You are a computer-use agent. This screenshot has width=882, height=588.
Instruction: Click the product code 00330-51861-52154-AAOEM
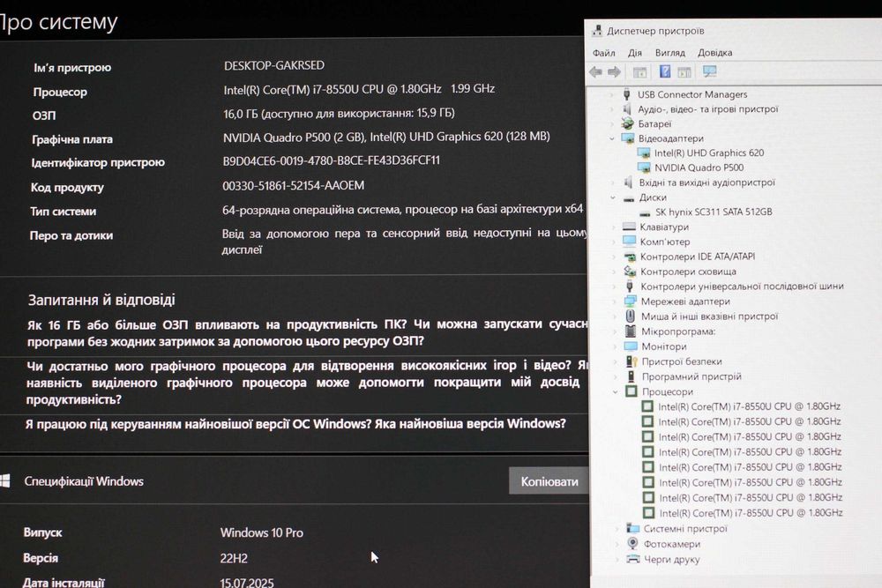point(293,185)
